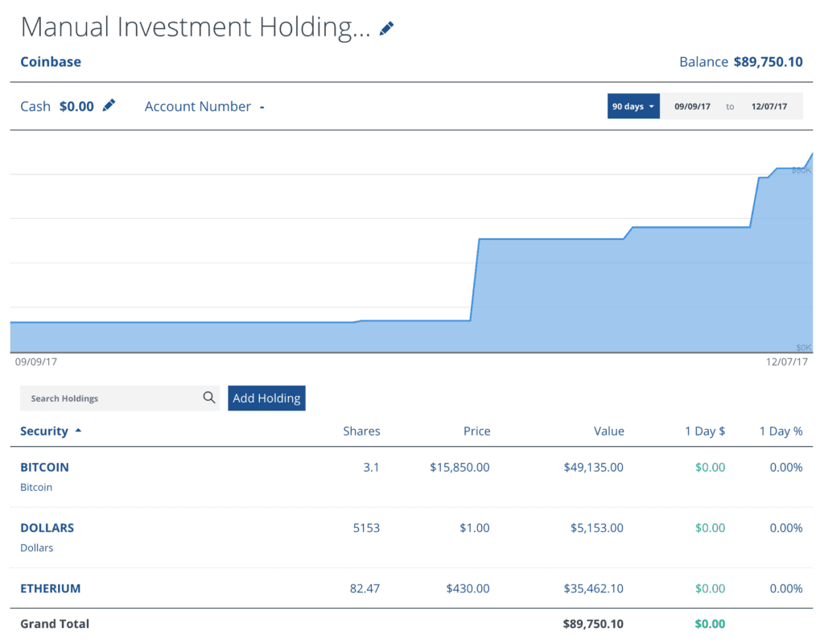Click the Account Number field value

[262, 106]
